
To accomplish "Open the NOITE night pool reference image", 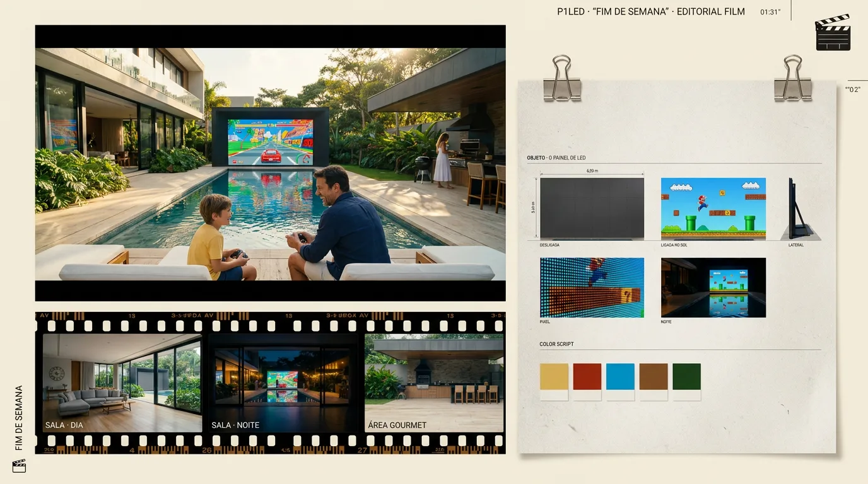I will pos(713,287).
